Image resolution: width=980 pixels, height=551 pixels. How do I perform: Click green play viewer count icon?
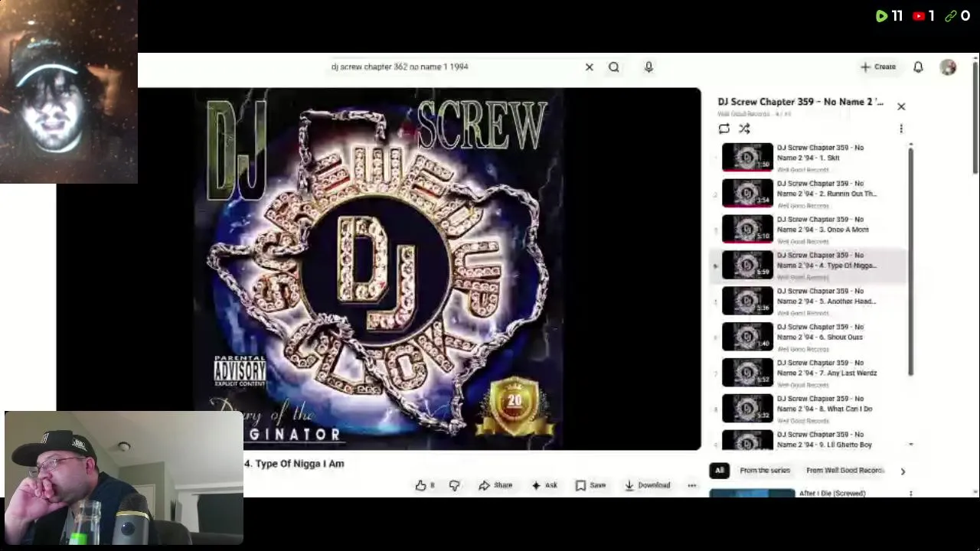pyautogui.click(x=881, y=16)
